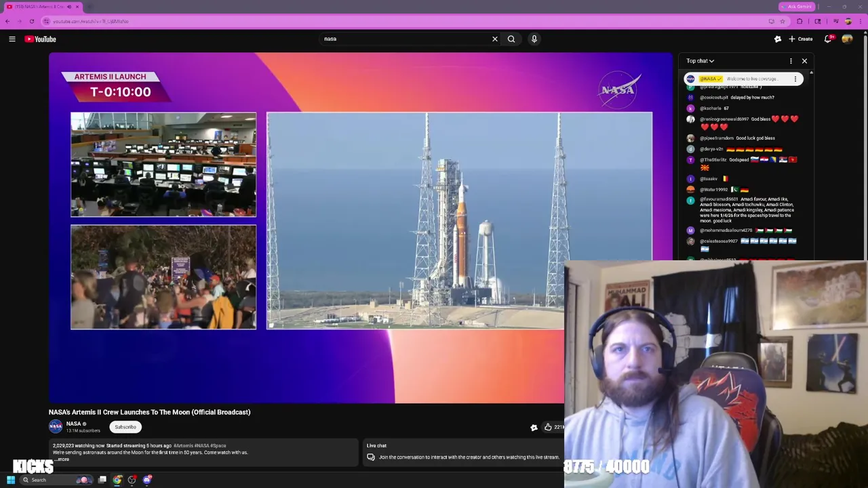Click the taskbar icon between Chrome and Discord
868x488 pixels.
[x=132, y=480]
